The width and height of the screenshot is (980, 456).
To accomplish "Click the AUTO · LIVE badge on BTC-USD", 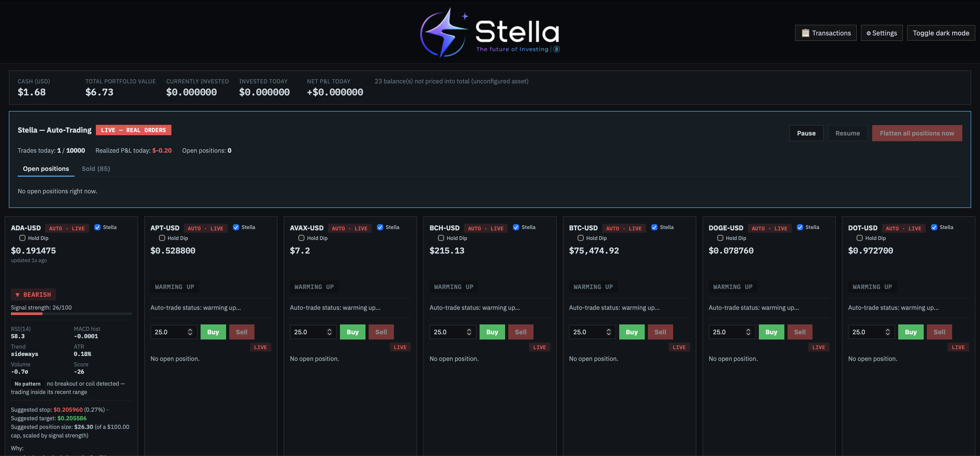I will [624, 228].
